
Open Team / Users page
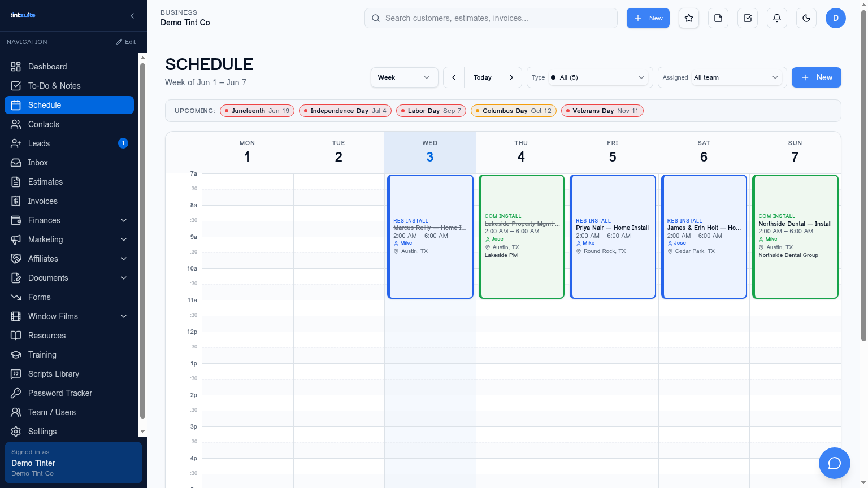pos(69,412)
